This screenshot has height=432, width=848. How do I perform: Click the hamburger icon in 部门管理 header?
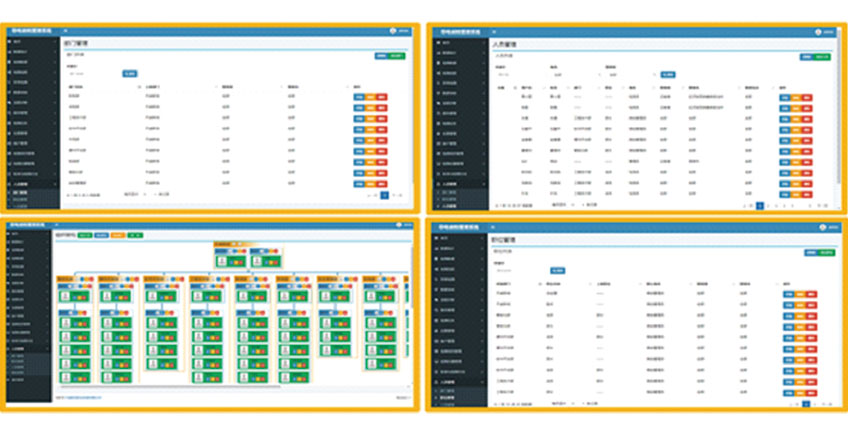[x=66, y=32]
